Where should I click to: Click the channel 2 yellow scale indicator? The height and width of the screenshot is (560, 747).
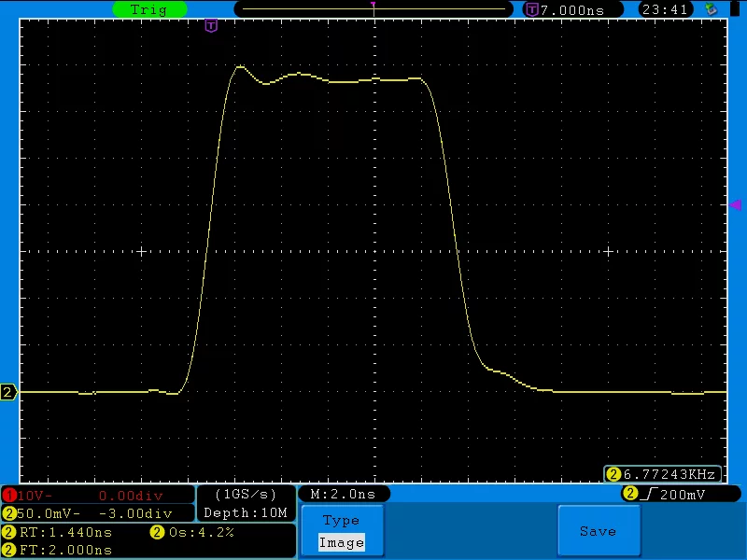click(8, 513)
